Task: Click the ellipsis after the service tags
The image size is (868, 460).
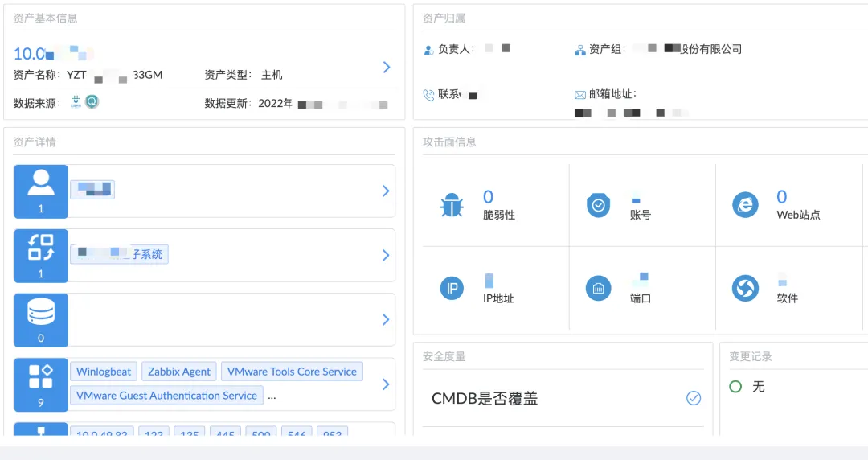Action: coord(272,396)
